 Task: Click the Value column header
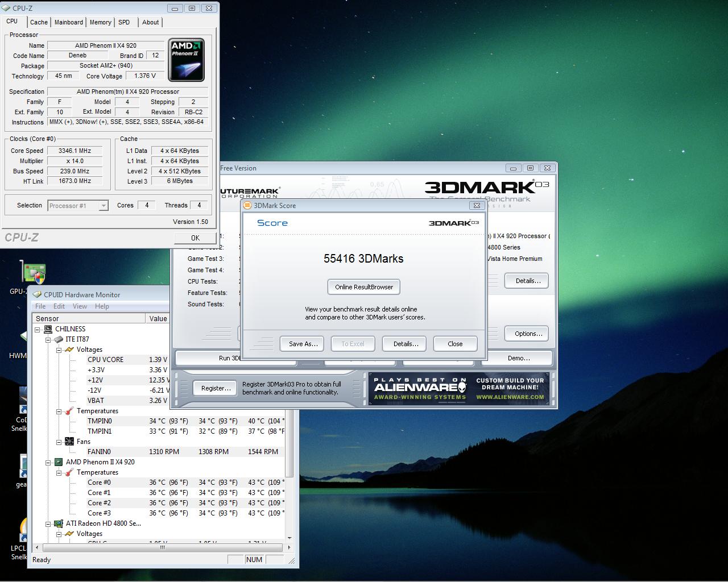pyautogui.click(x=158, y=319)
